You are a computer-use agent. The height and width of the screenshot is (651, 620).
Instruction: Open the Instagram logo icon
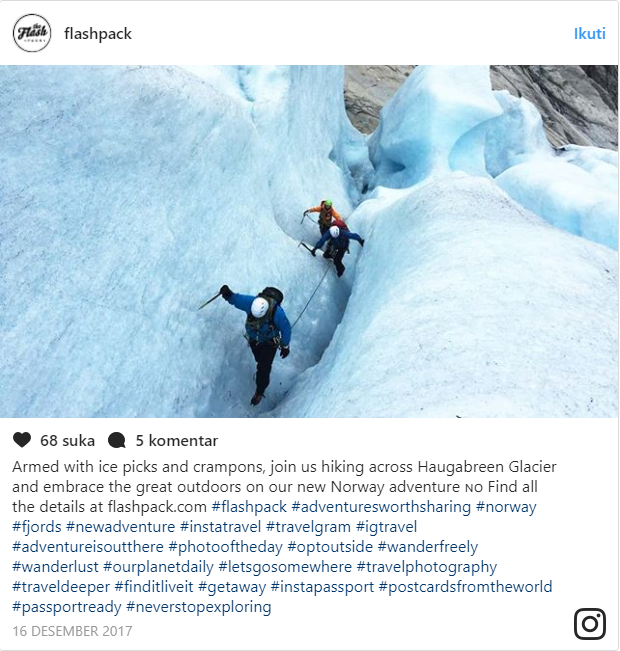point(590,624)
